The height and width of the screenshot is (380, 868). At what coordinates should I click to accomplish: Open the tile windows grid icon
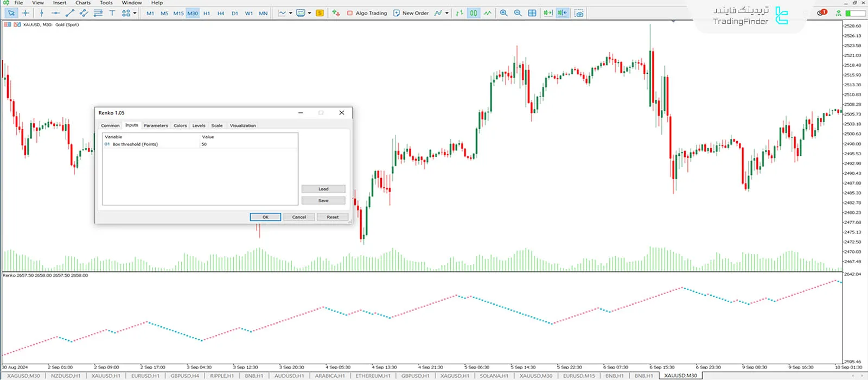(532, 13)
